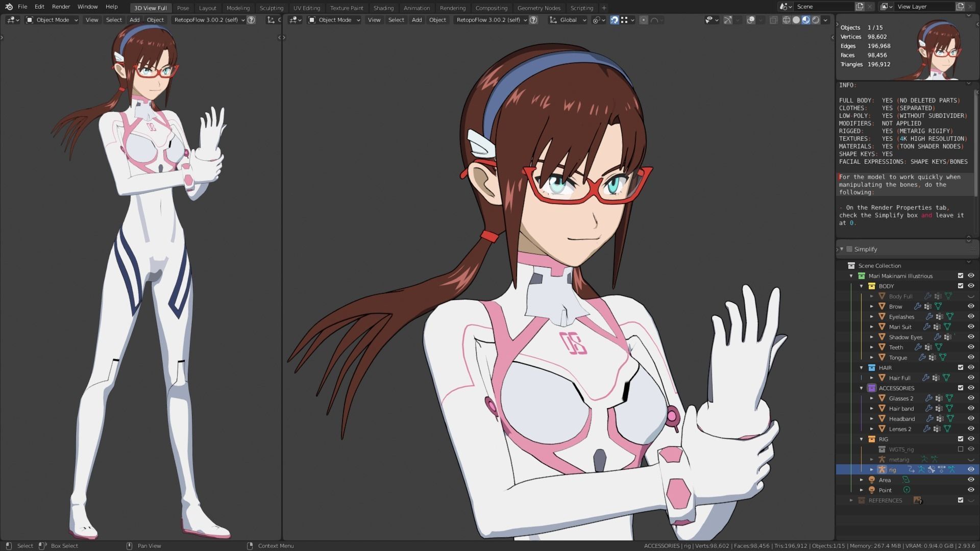Click the new scene icon beside Scene field
This screenshot has width=980, height=551.
[x=860, y=7]
